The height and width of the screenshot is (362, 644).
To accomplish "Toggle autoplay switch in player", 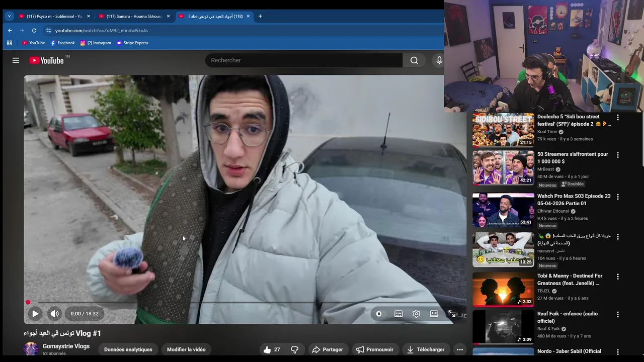I will tap(379, 314).
